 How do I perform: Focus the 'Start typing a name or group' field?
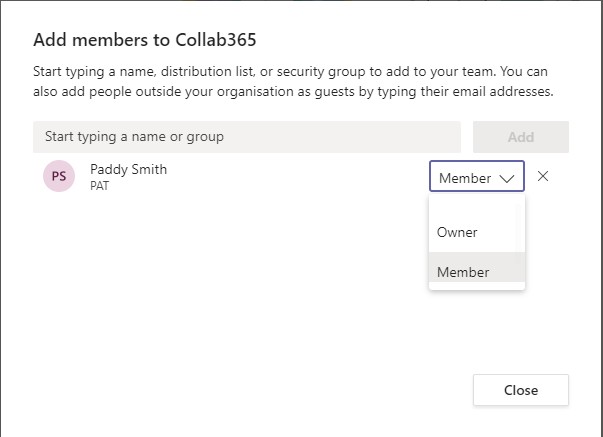[247, 137]
